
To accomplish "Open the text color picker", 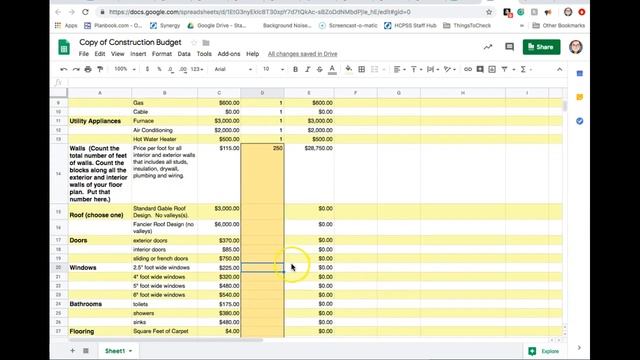I will (332, 69).
